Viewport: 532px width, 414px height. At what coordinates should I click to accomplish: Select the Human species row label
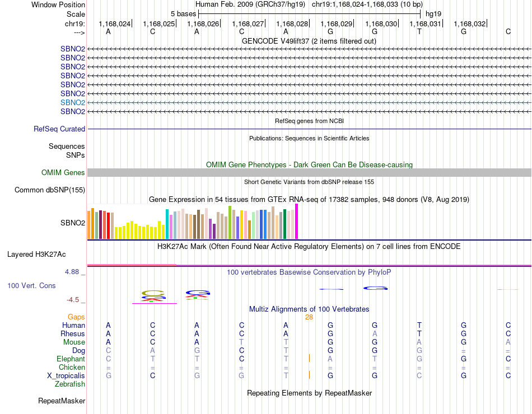pyautogui.click(x=73, y=325)
